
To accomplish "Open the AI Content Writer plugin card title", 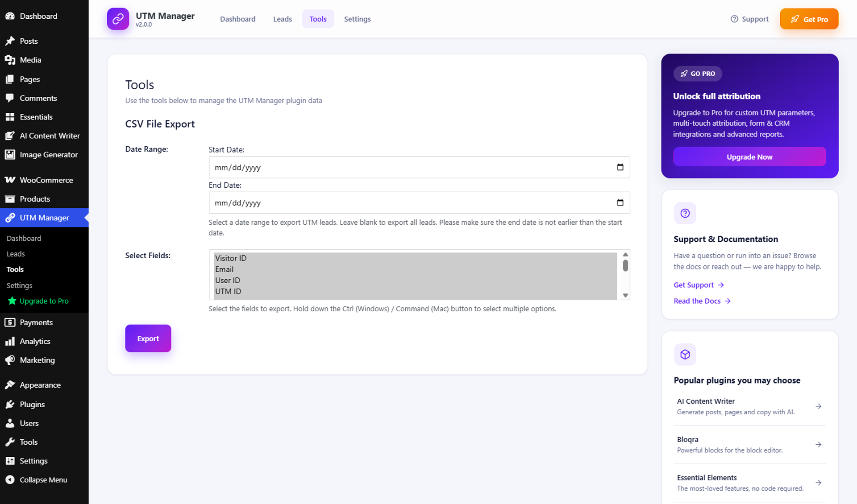I will click(706, 401).
